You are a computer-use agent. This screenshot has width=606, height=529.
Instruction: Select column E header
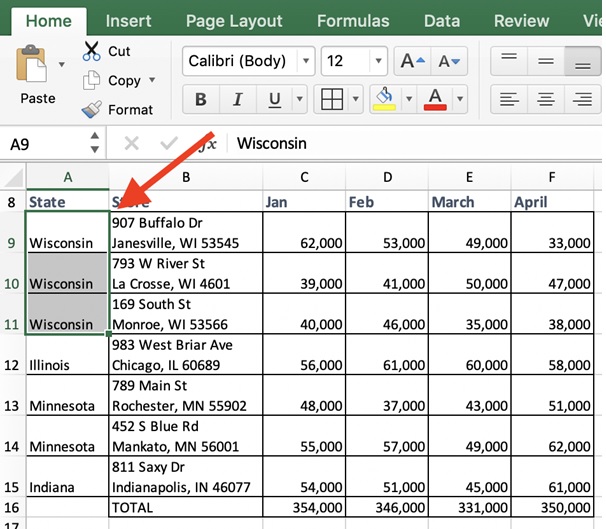[470, 177]
